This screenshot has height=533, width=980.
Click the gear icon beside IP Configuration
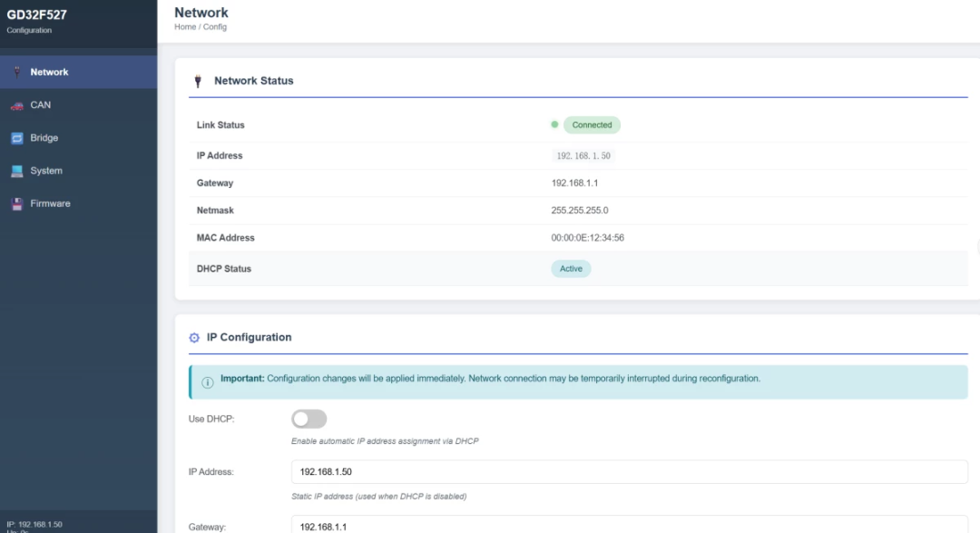tap(194, 338)
